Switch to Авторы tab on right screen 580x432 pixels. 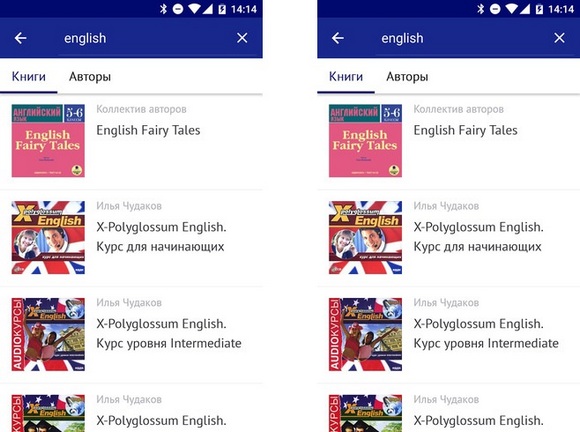(x=407, y=77)
